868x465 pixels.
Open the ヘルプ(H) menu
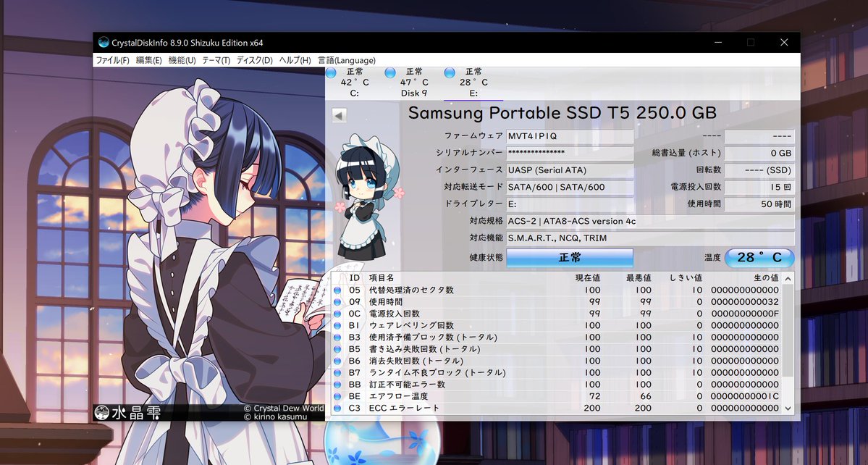pyautogui.click(x=295, y=60)
